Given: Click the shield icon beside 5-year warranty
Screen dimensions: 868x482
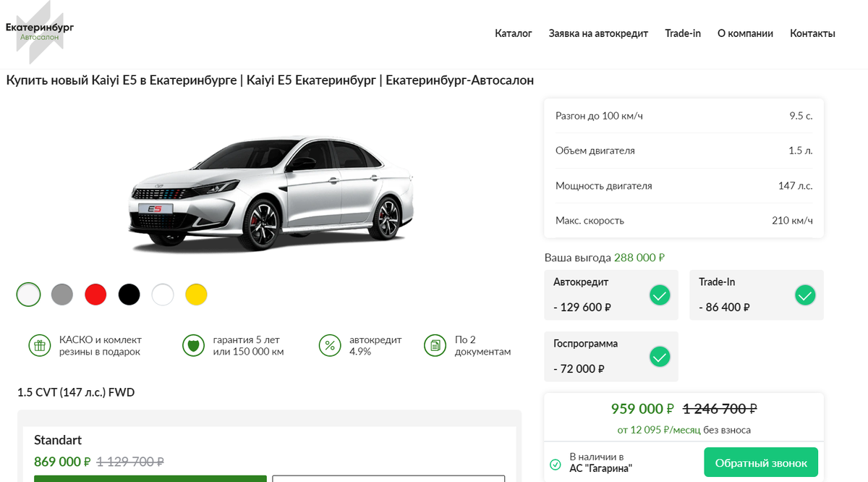Looking at the screenshot, I should (193, 346).
